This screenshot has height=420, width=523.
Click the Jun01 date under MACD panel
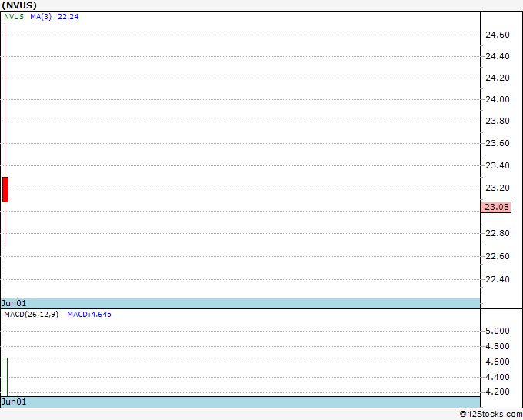[14, 402]
